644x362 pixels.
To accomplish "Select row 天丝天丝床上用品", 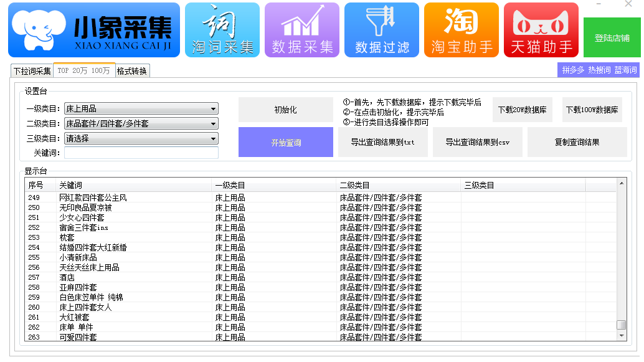I will click(320, 267).
